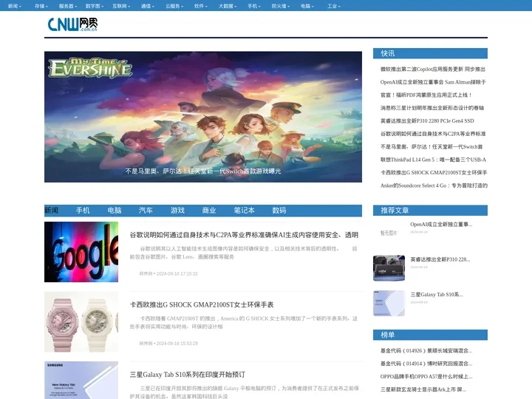The height and width of the screenshot is (399, 532).
Task: Select the 新闻 category tab
Action: [x=51, y=211]
